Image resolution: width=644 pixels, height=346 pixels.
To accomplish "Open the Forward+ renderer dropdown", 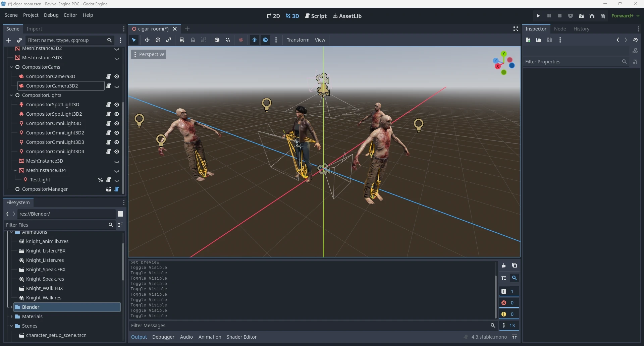I will [626, 16].
